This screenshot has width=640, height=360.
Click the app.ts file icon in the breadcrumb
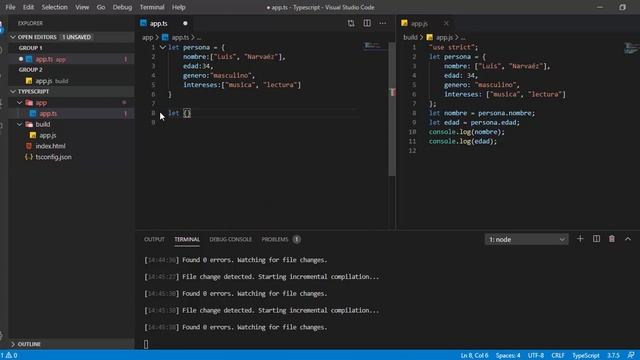point(165,38)
